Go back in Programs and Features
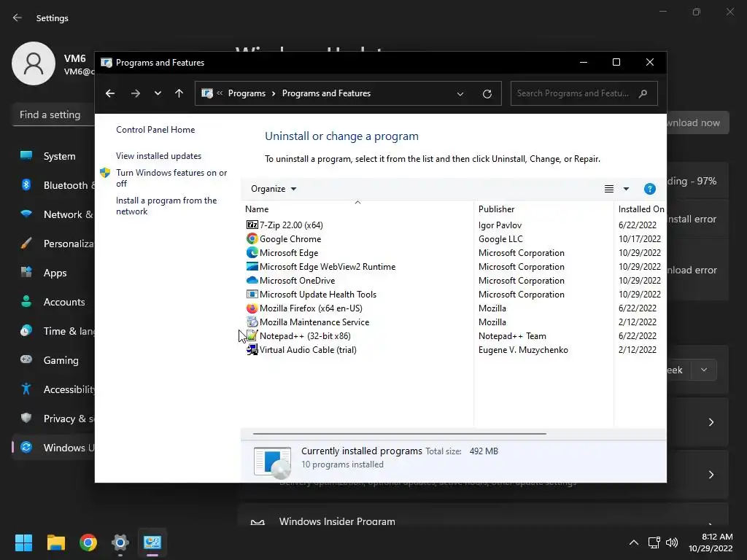The width and height of the screenshot is (747, 560). (x=110, y=93)
